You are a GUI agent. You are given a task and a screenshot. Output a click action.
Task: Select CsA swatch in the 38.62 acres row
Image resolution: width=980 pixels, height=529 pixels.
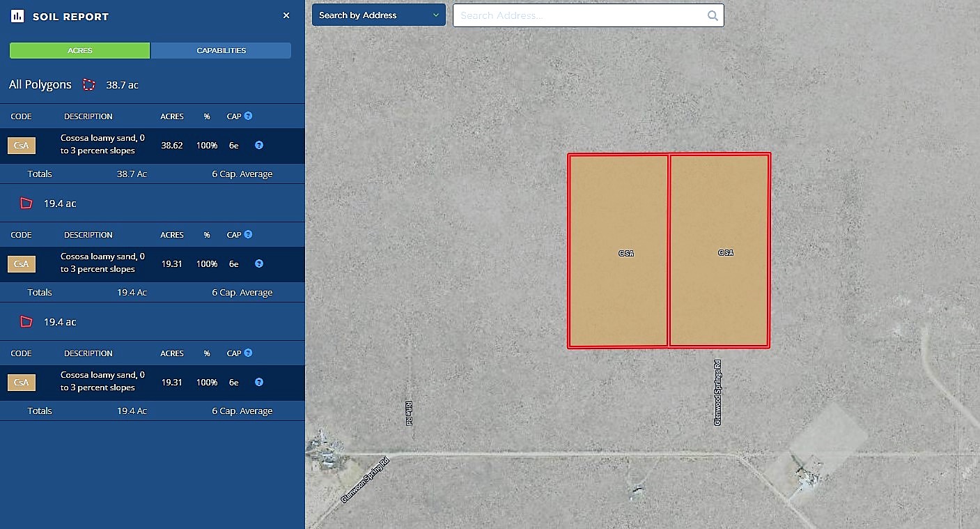click(22, 146)
